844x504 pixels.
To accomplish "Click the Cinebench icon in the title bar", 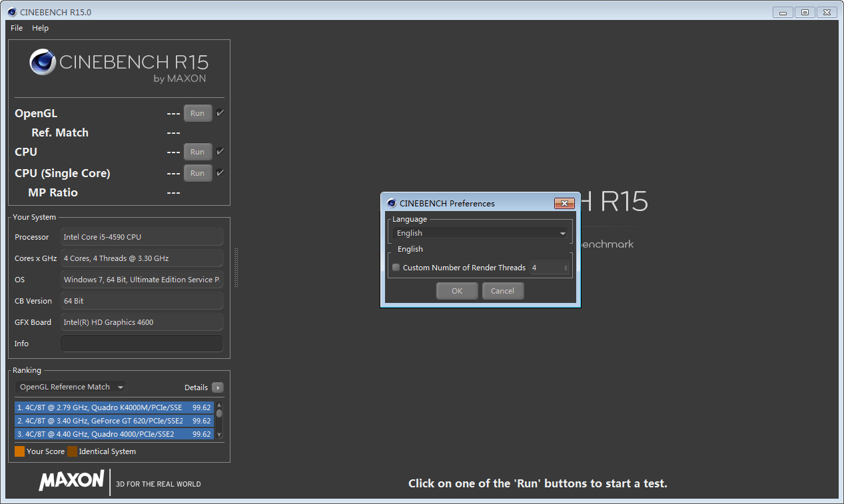I will [x=11, y=11].
